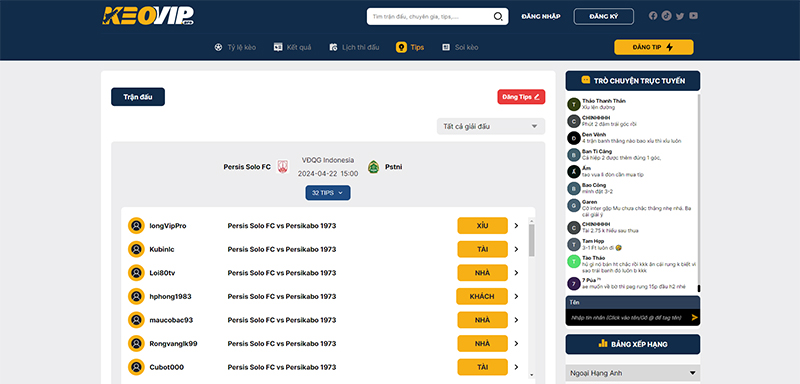Open the TikTok social icon
Viewport: 800px width, 384px height.
tap(666, 16)
